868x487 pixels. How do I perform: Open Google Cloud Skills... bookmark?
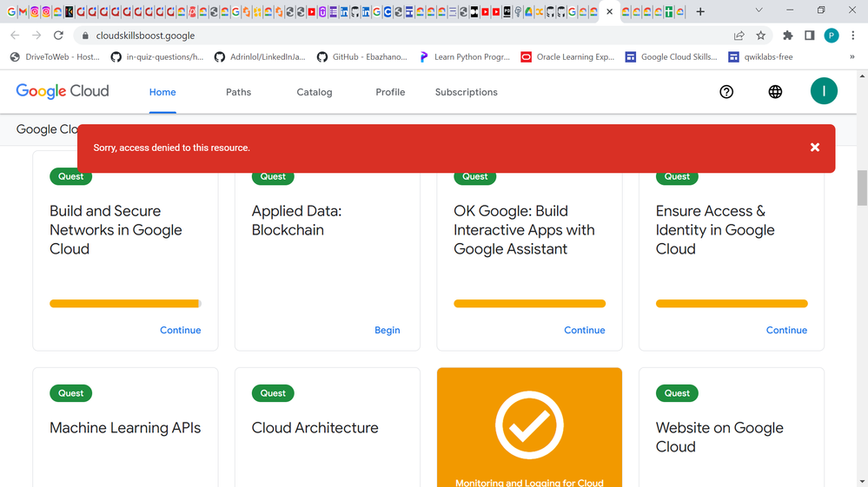pyautogui.click(x=671, y=56)
